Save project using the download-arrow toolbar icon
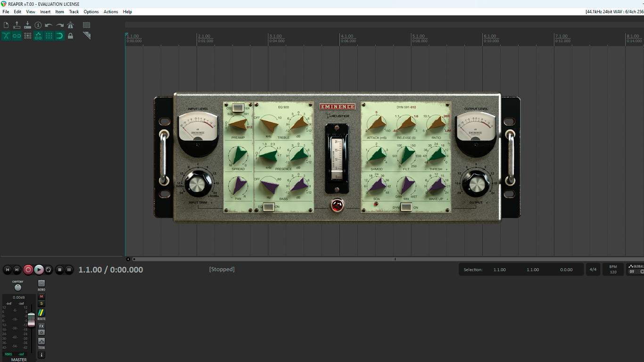This screenshot has height=362, width=644. 27,25
